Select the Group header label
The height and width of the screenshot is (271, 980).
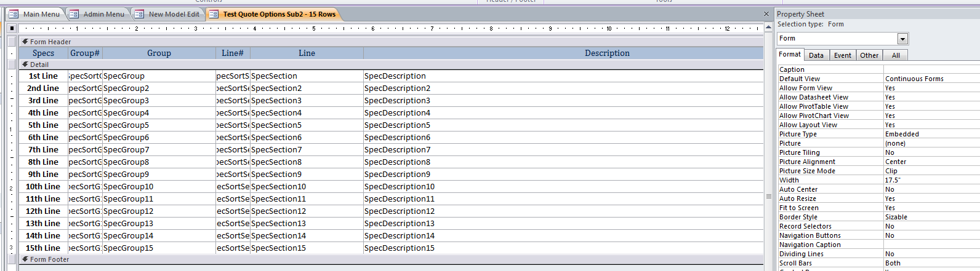[x=159, y=53]
